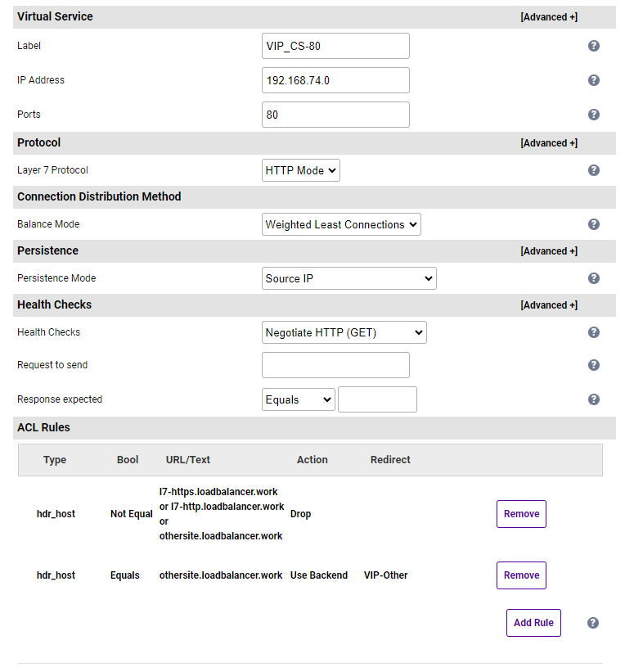Focus the Label text field
The width and height of the screenshot is (625, 672).
coord(335,46)
